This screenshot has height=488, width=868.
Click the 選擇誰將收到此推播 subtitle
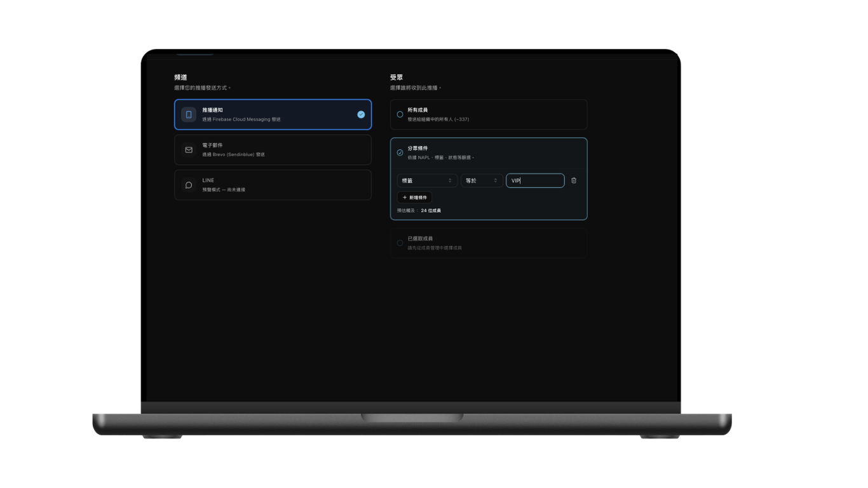pos(416,88)
